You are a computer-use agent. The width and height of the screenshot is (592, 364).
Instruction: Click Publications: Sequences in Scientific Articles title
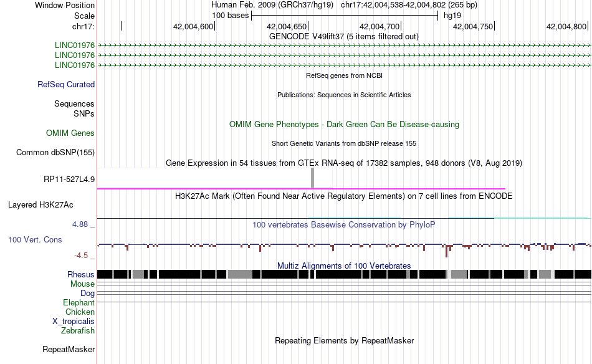pyautogui.click(x=344, y=95)
